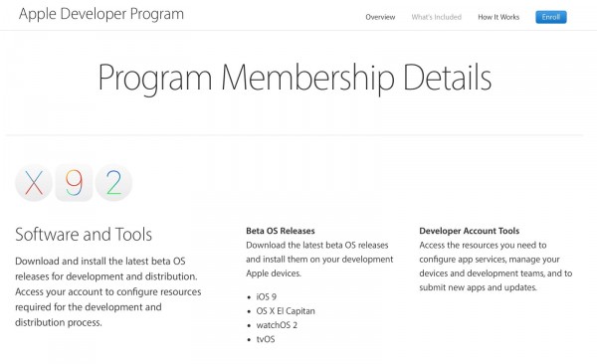597x364 pixels.
Task: Click the iOS 9 icon
Action: coord(74,183)
